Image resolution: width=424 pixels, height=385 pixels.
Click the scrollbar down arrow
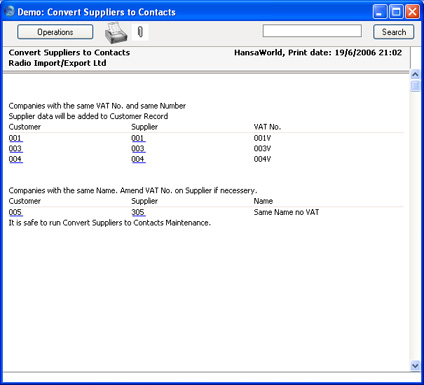[x=415, y=366]
